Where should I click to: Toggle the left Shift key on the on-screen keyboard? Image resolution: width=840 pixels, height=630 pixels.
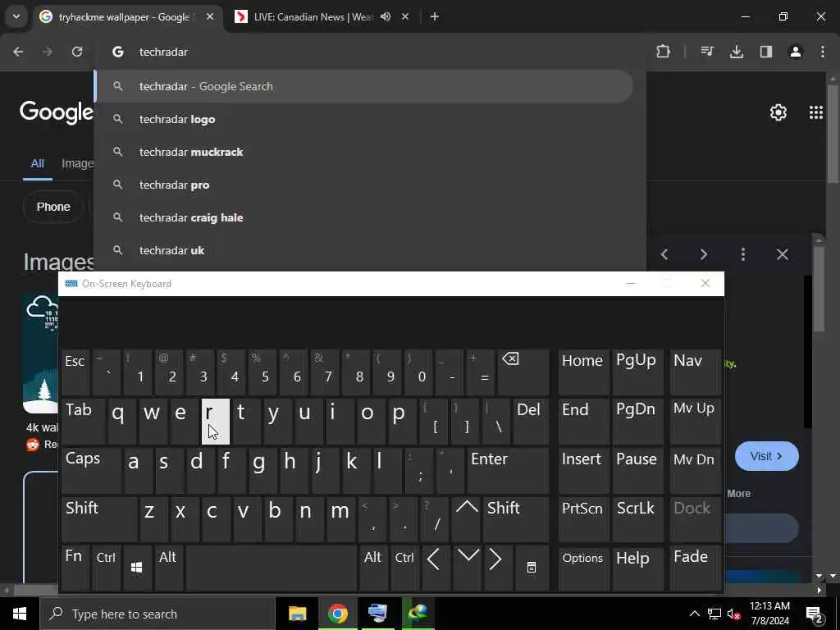(x=99, y=518)
